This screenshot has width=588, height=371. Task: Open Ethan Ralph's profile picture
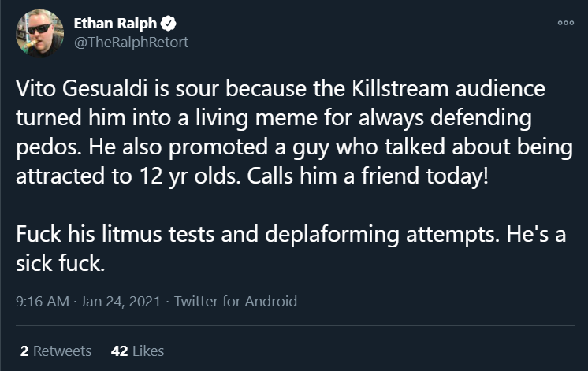(39, 33)
